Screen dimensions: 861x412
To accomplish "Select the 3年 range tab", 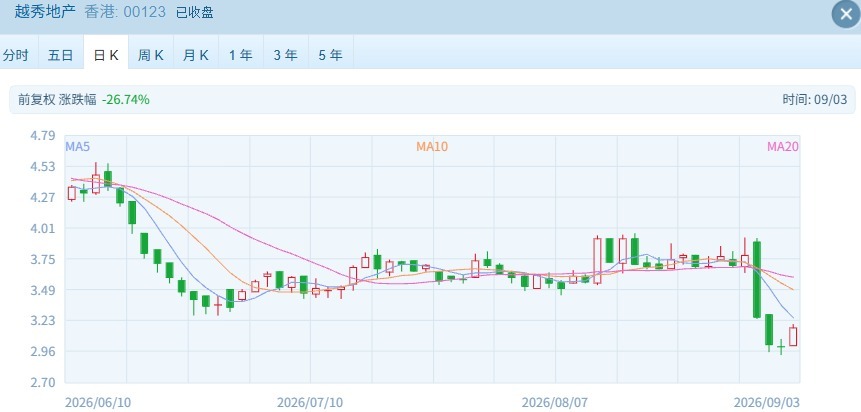I will (286, 54).
